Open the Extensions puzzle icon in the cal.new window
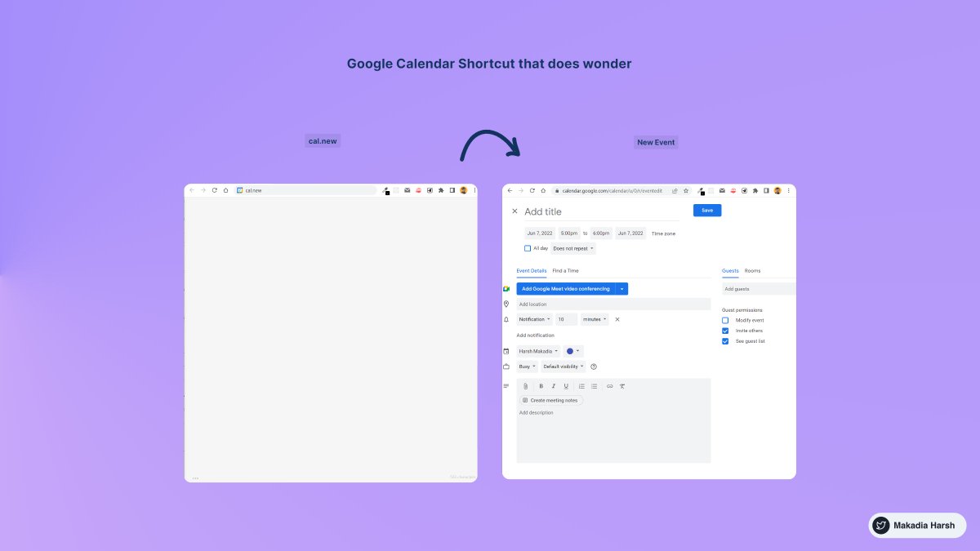Viewport: 980px width, 551px height. tap(441, 190)
